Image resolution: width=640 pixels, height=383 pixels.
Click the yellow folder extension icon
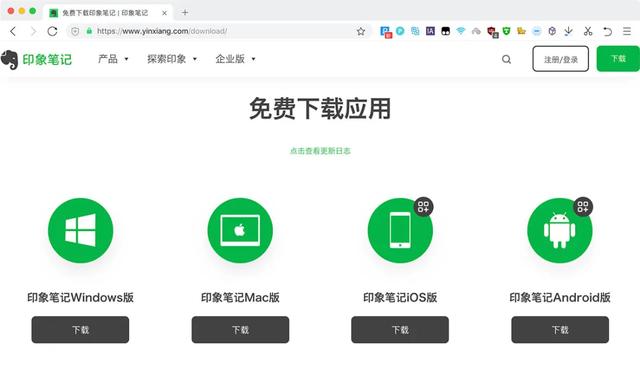(x=521, y=31)
